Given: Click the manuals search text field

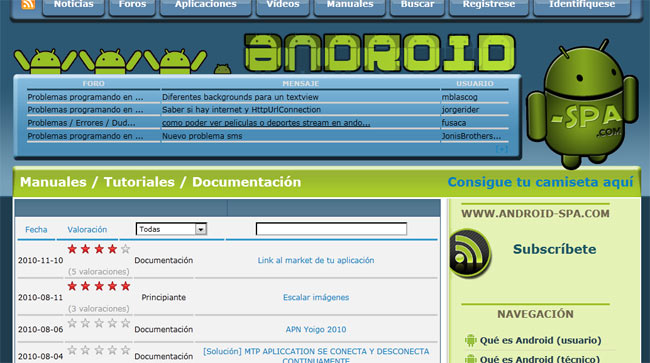Looking at the screenshot, I should (331, 229).
